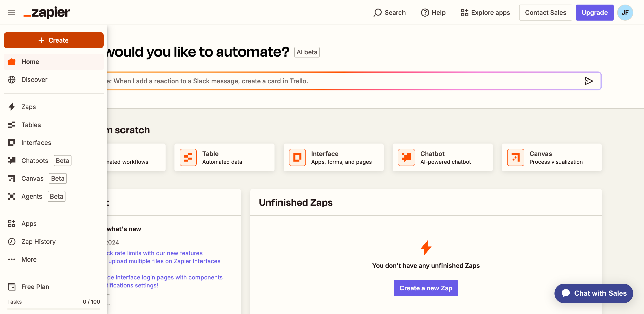This screenshot has width=644, height=314.
Task: Toggle the hamburger menu icon
Action: pos(12,12)
